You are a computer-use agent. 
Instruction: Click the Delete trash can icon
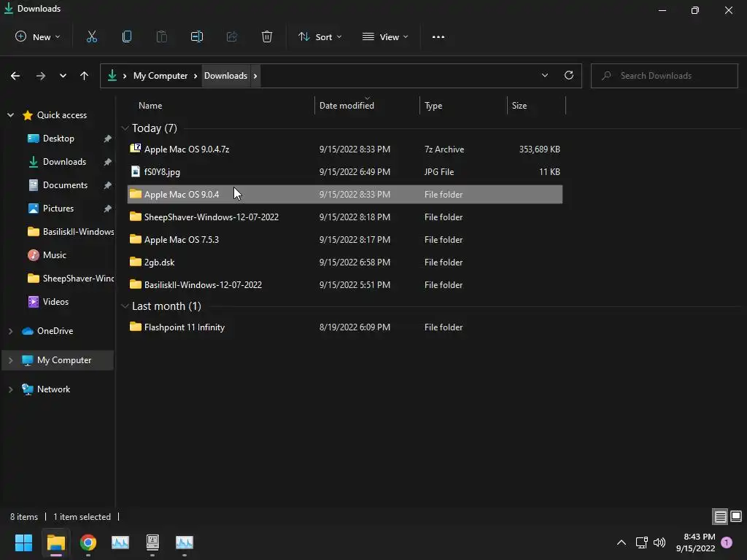(267, 36)
